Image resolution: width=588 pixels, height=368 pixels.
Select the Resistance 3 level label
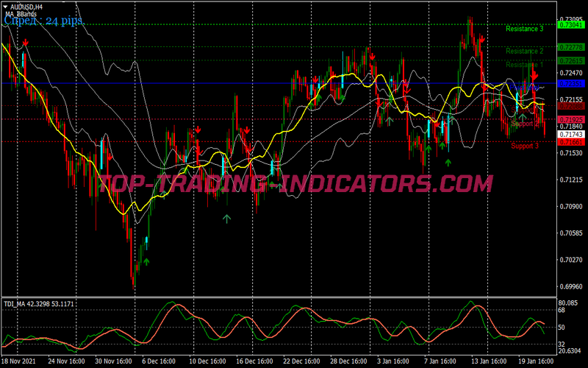524,29
